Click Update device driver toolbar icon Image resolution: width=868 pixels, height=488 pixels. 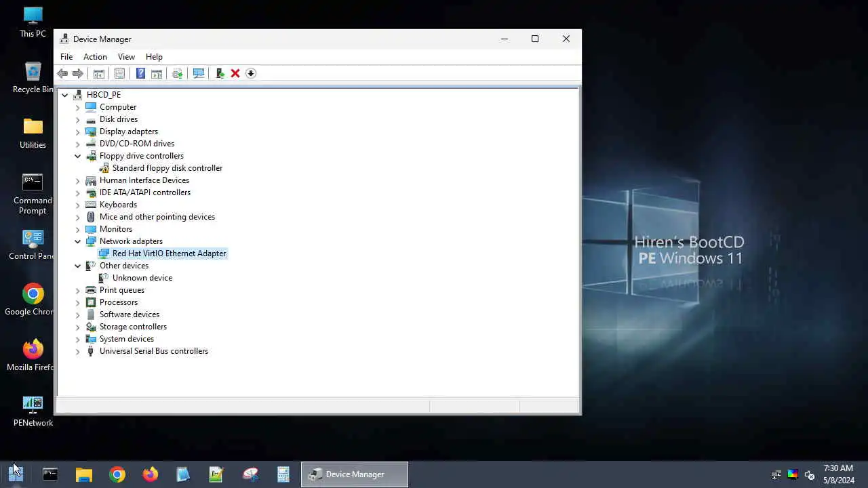pyautogui.click(x=178, y=73)
